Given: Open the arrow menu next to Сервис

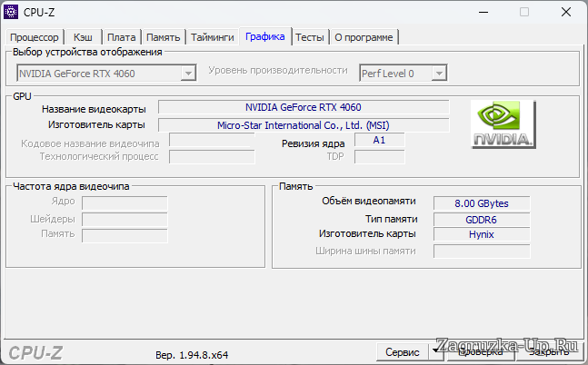Looking at the screenshot, I should [x=435, y=351].
